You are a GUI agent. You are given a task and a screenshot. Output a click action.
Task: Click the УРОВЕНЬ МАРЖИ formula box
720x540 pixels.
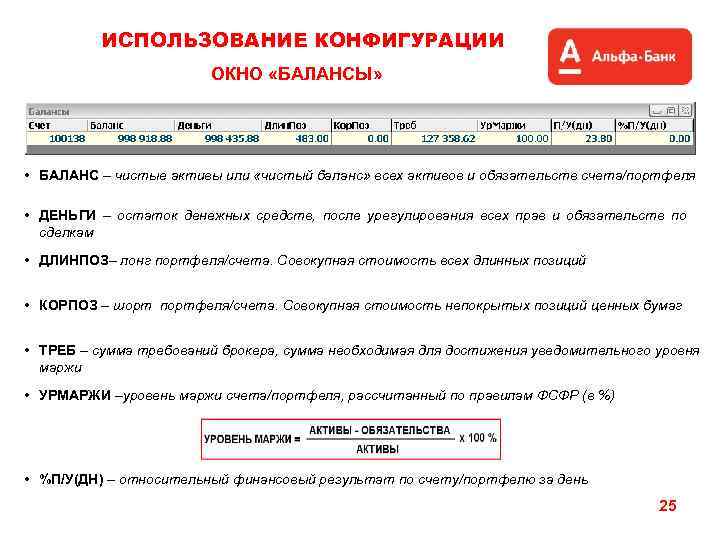351,439
